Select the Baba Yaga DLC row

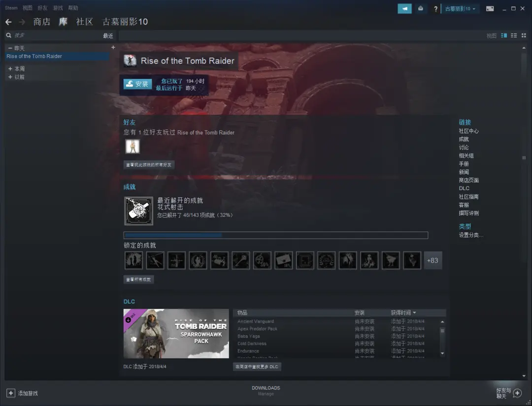pyautogui.click(x=337, y=336)
